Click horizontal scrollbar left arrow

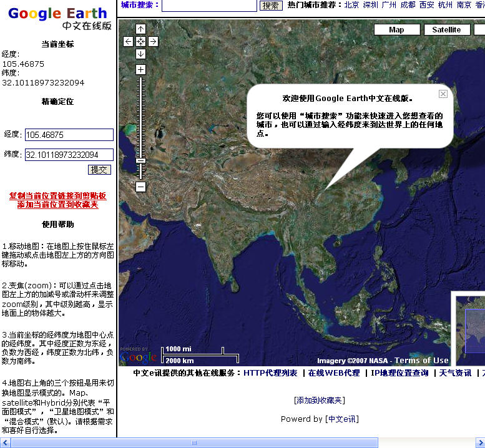pyautogui.click(x=5, y=443)
